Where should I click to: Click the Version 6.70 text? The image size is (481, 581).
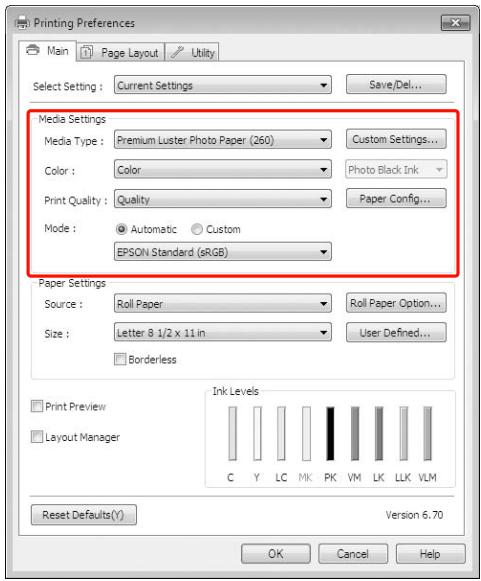(x=414, y=515)
